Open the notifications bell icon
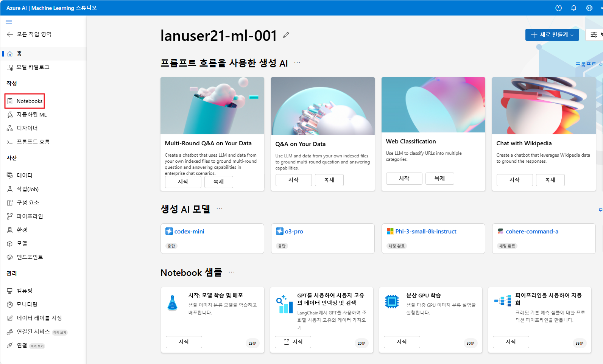 pyautogui.click(x=573, y=8)
